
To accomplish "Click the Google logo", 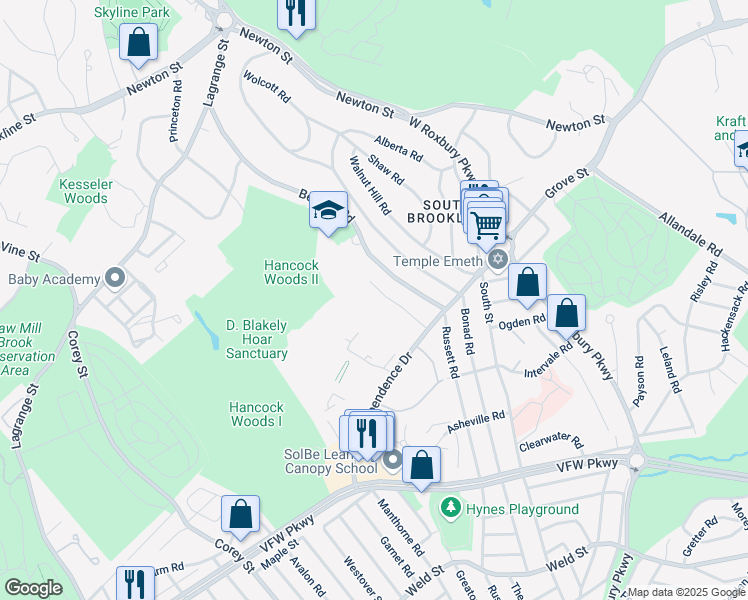I will point(33,588).
